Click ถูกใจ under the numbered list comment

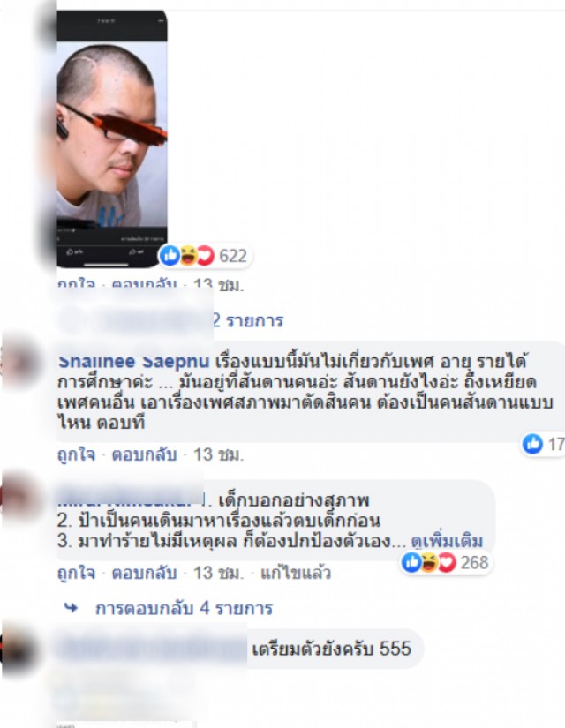pos(76,573)
